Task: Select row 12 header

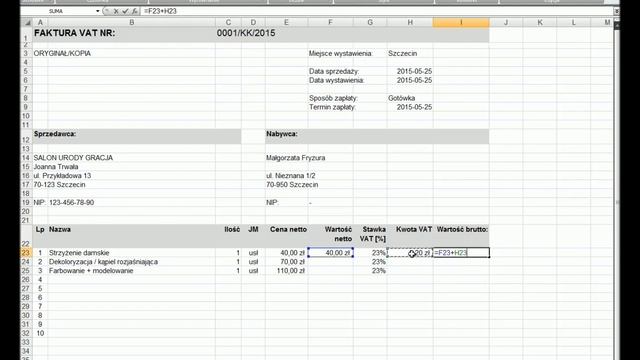Action: pyautogui.click(x=26, y=137)
